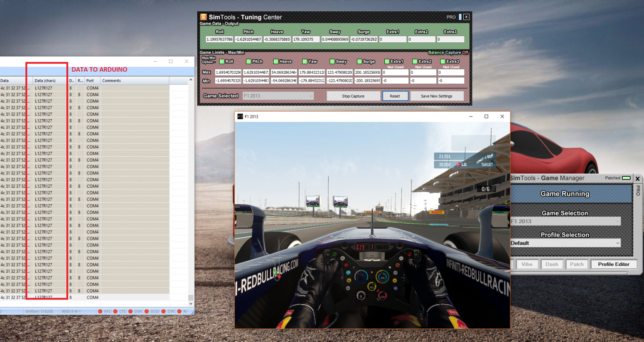Toggle the Yaw Max/Min option checkbox
Viewport: 644px width, 342px height.
coord(305,62)
